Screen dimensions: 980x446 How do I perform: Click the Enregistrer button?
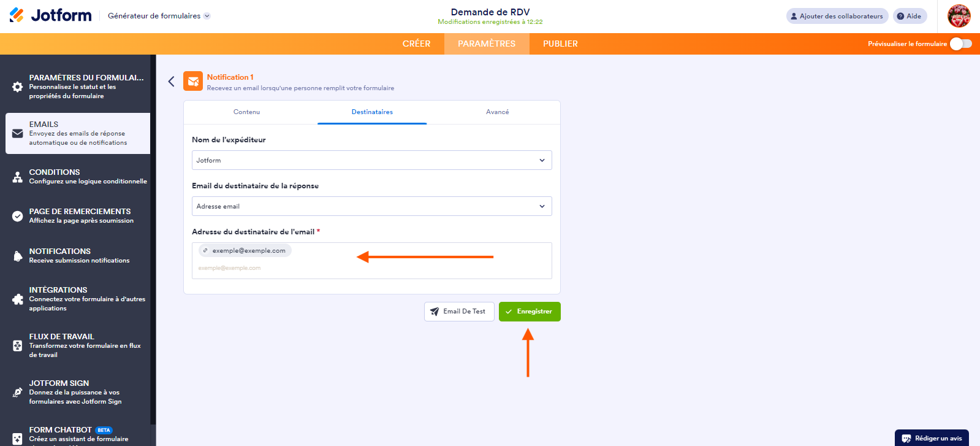click(529, 311)
